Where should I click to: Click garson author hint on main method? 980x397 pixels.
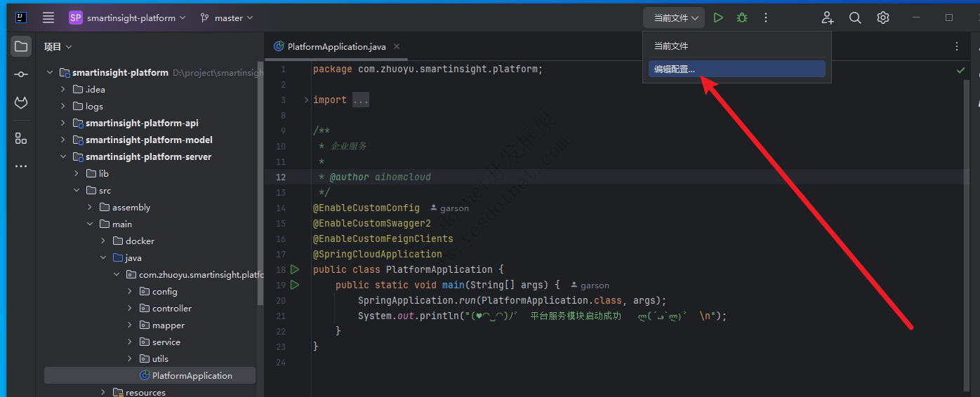pos(590,285)
